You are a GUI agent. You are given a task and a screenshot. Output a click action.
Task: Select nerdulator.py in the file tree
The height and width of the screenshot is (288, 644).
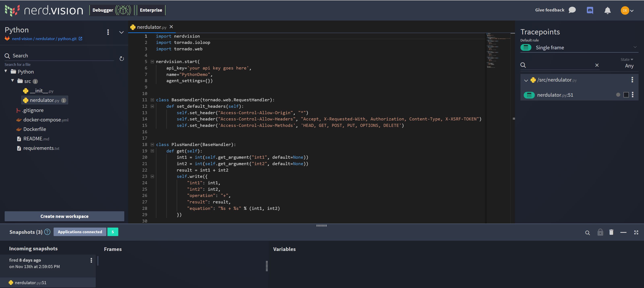click(x=45, y=100)
